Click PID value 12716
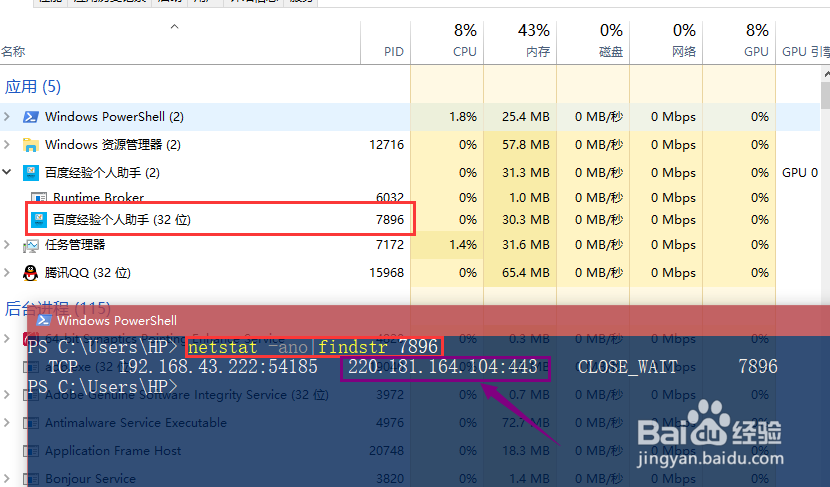830x487 pixels. (x=386, y=145)
